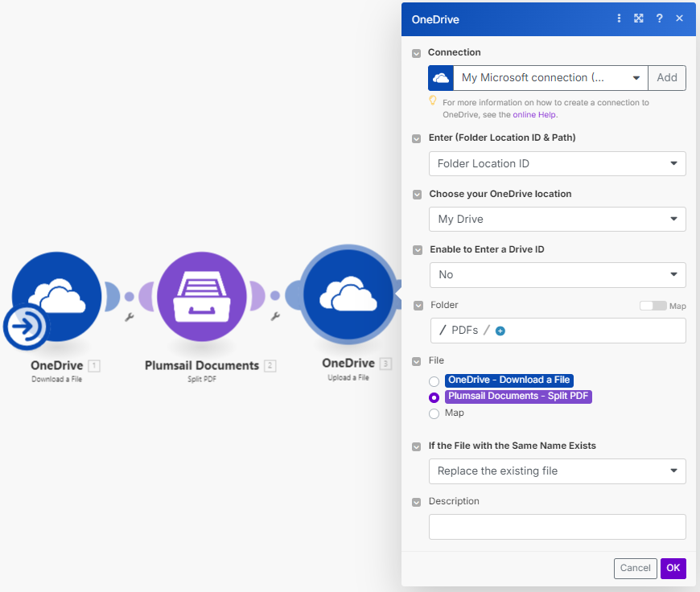Open the My Drive location dropdown
700x592 pixels.
557,220
